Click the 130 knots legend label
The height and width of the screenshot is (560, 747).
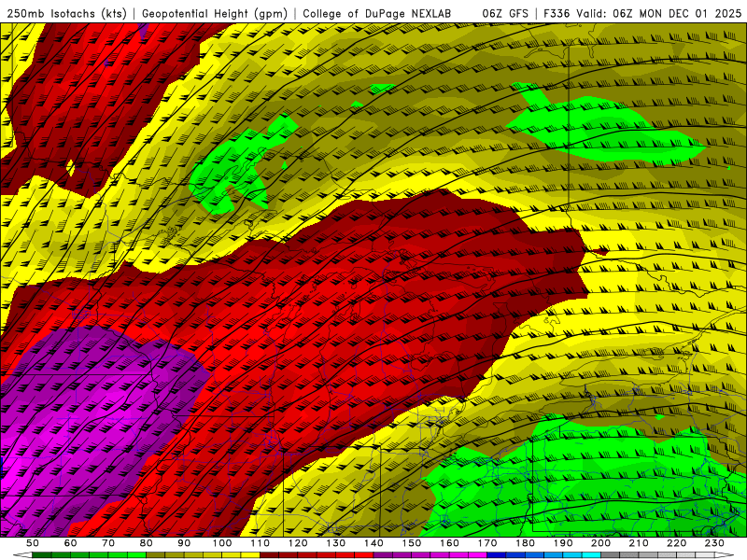(x=336, y=543)
